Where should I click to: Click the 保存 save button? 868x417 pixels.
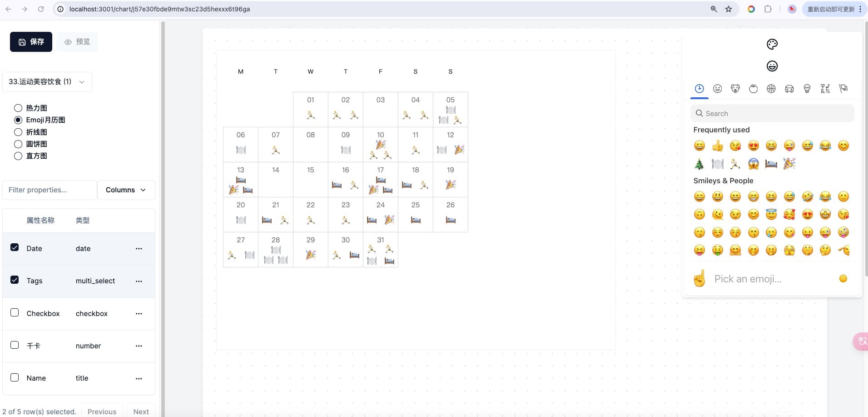tap(31, 42)
